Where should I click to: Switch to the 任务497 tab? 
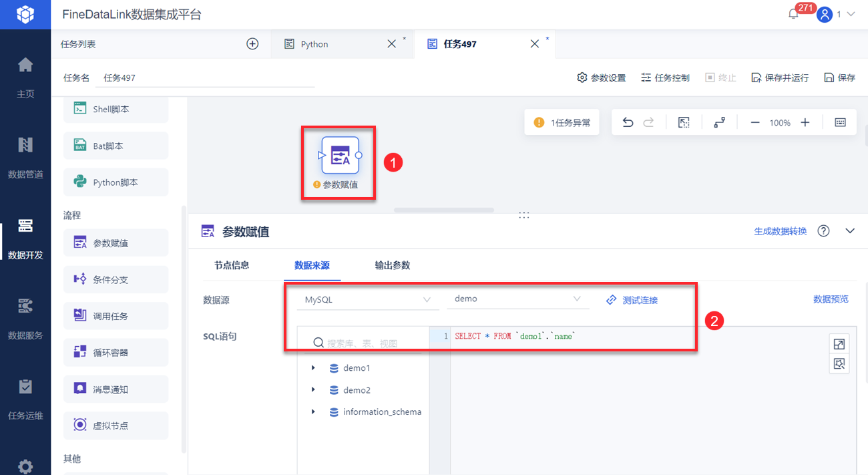[459, 44]
